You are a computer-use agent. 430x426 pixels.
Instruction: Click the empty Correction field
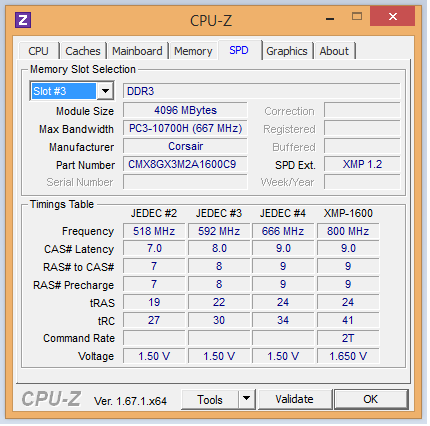point(362,110)
